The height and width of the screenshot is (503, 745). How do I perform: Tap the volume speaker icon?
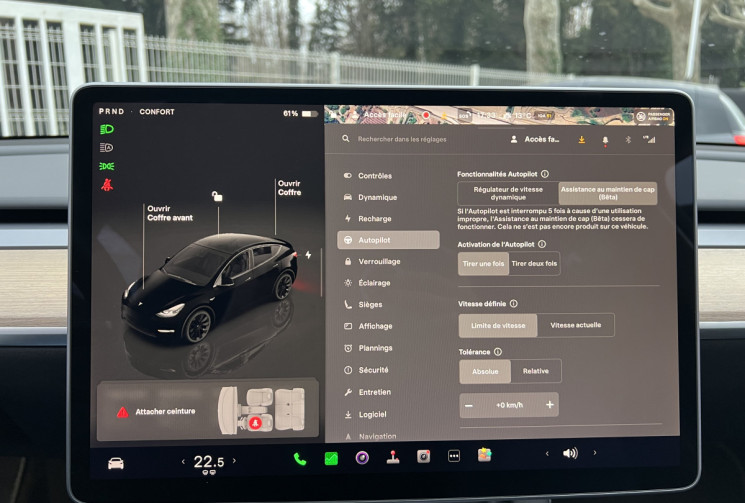570,453
